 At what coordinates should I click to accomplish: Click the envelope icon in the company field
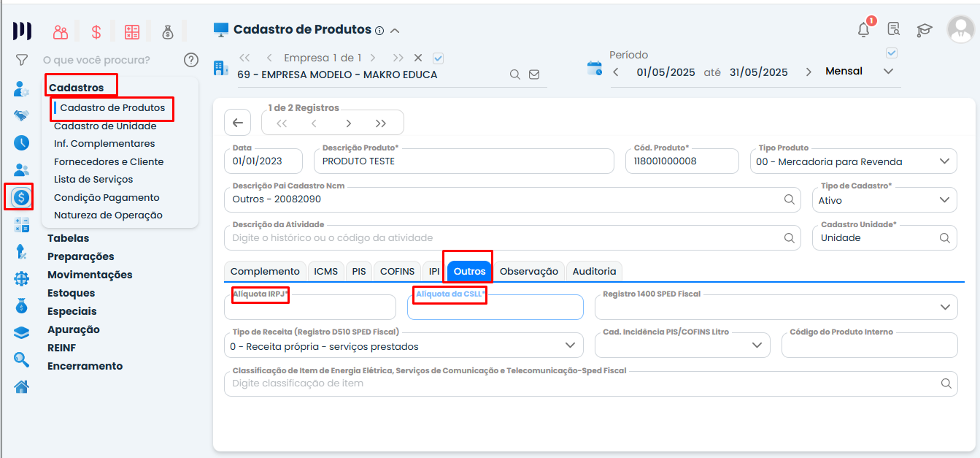pos(534,75)
